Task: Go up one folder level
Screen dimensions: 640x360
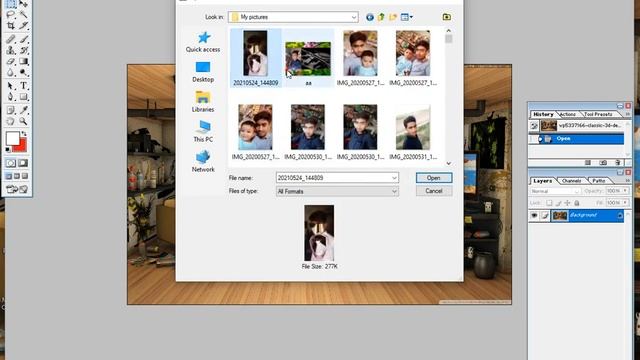Action: (x=381, y=17)
